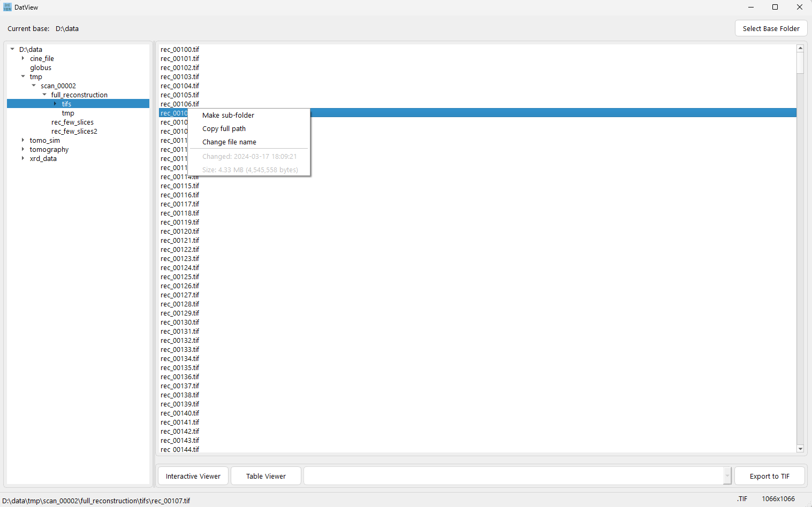Collapse the D:\data root tree node
Screen dimensions: 812x507
point(12,49)
